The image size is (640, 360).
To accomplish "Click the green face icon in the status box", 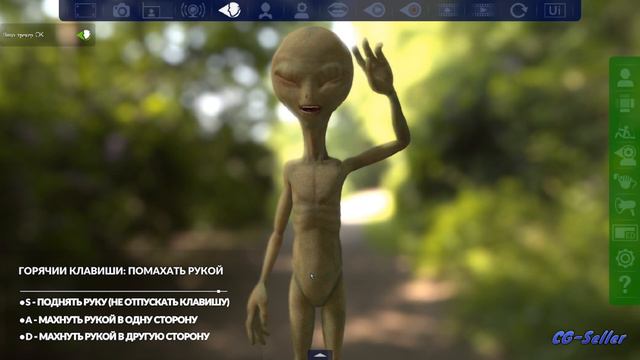I will (84, 35).
